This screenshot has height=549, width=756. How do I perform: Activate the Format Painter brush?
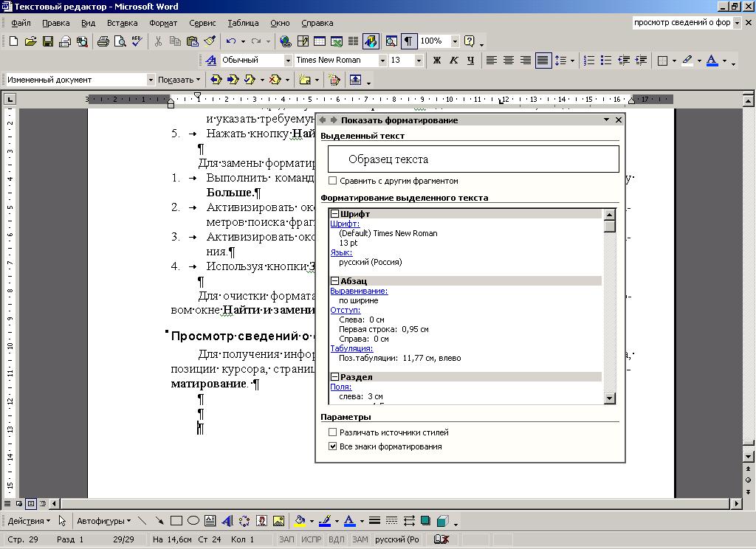(209, 41)
